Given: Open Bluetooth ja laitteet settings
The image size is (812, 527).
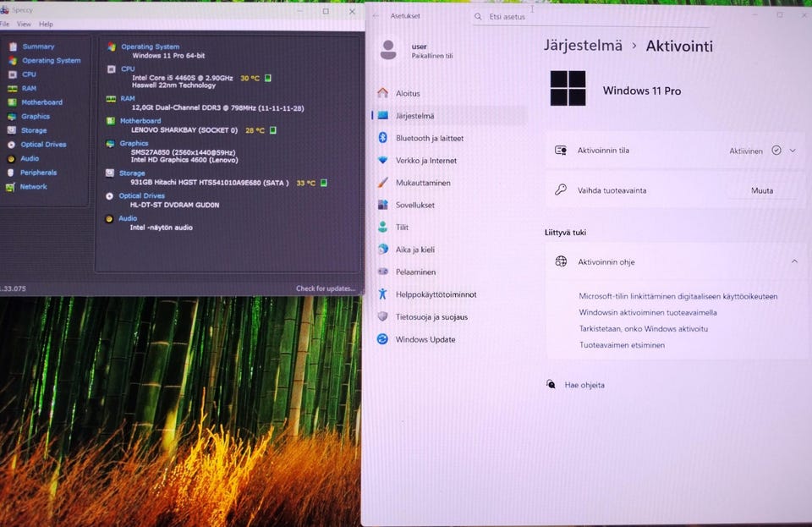Looking at the screenshot, I should tap(429, 138).
